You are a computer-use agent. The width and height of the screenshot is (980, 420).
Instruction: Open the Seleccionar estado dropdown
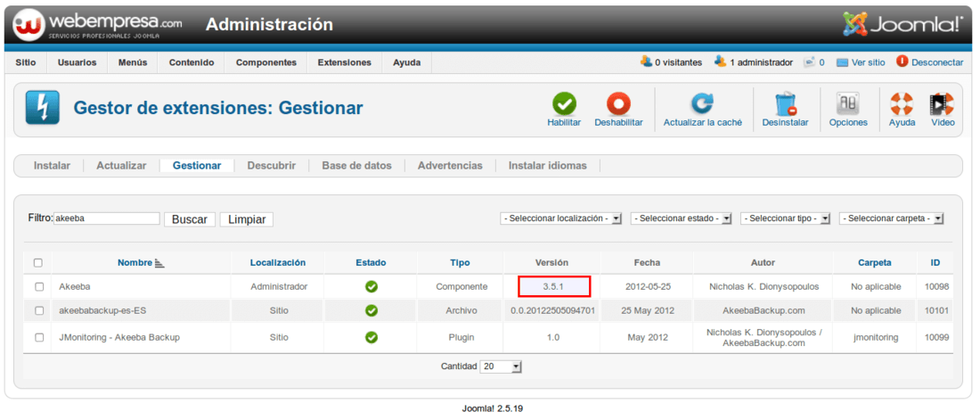point(682,218)
